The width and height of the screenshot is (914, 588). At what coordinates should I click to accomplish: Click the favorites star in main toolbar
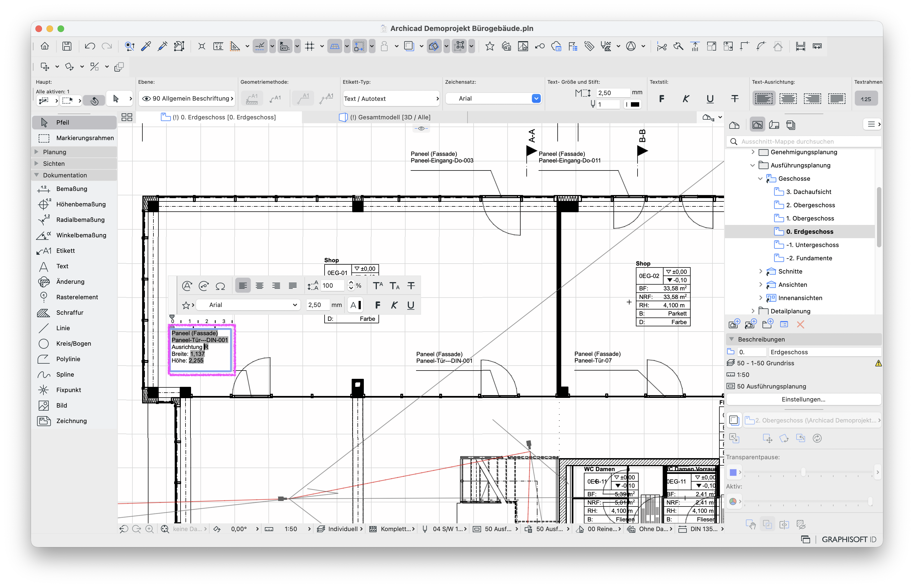pos(490,46)
